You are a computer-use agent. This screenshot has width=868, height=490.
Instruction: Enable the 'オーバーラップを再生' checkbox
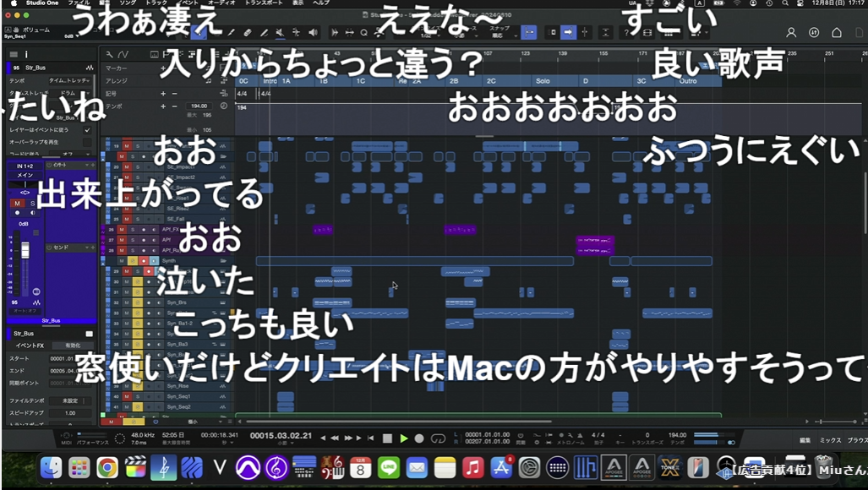(x=87, y=142)
